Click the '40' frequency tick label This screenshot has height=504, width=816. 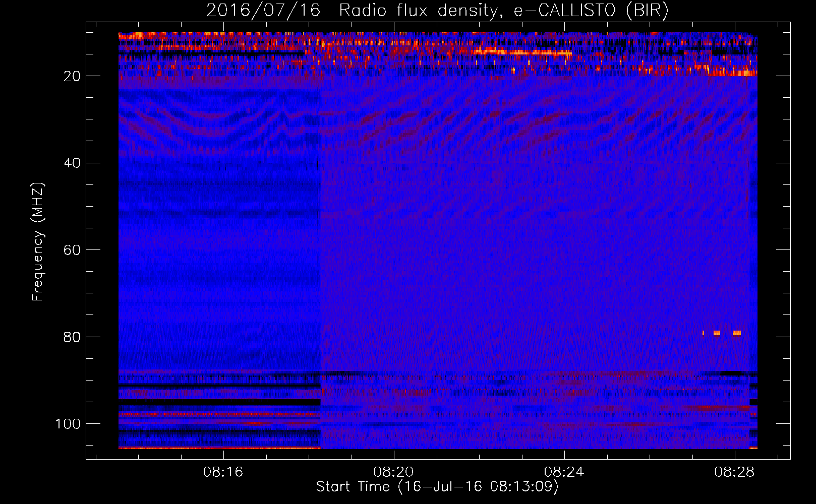coord(72,163)
